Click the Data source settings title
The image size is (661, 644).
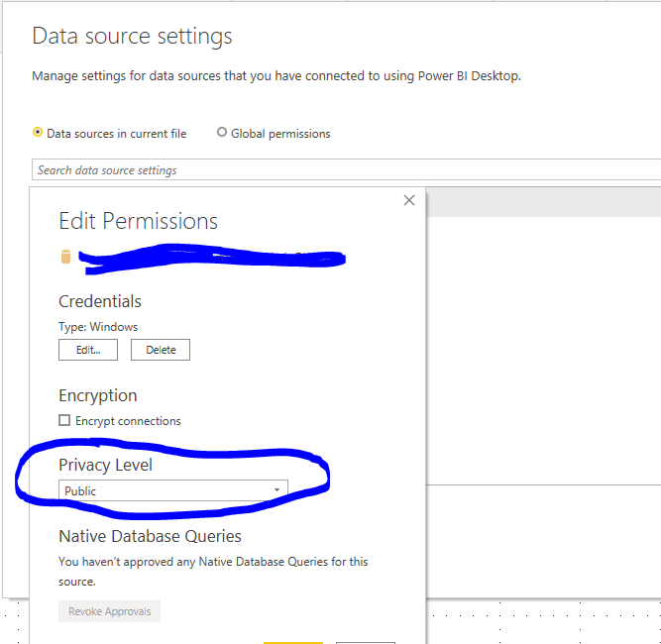tap(133, 37)
